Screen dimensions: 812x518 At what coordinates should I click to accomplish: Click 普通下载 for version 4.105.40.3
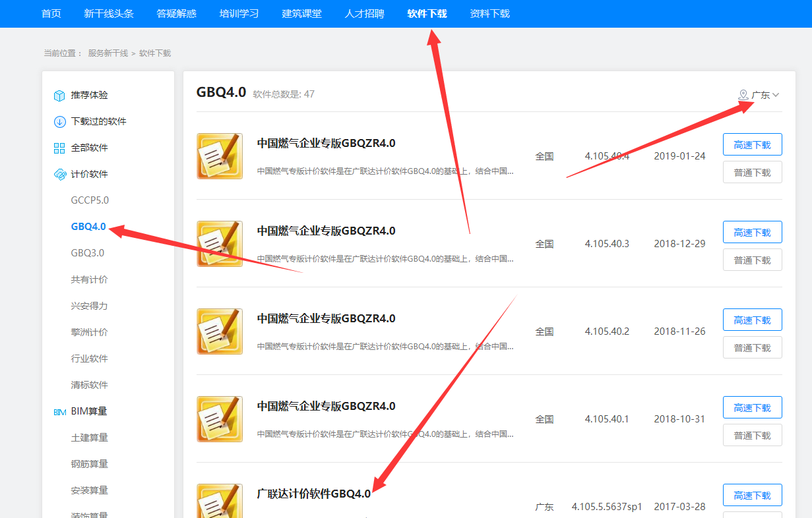753,260
